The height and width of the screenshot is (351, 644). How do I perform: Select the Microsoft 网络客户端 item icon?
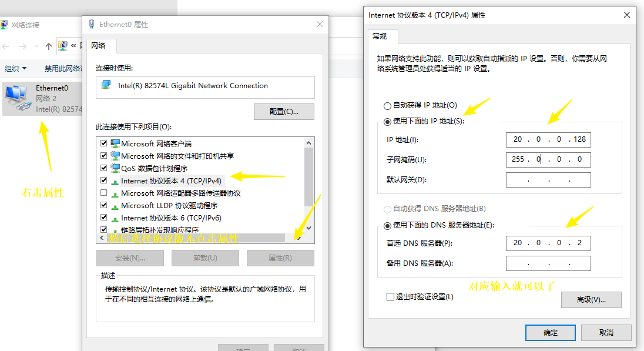click(x=115, y=143)
